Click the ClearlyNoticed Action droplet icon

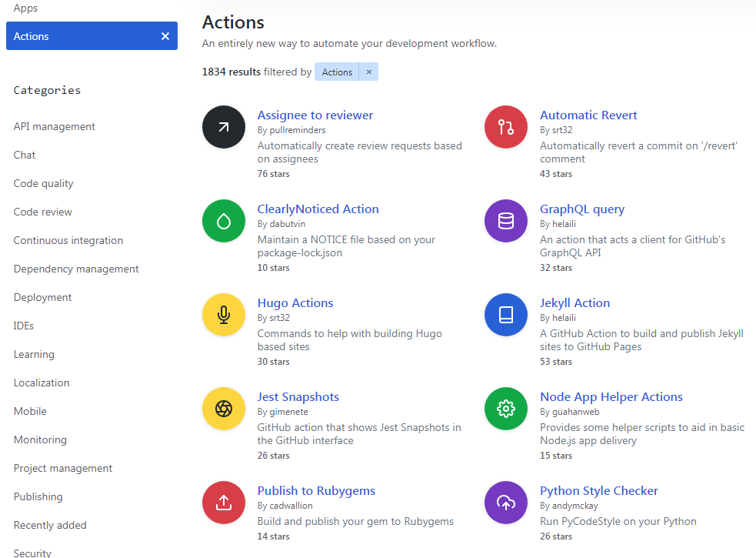pyautogui.click(x=224, y=221)
